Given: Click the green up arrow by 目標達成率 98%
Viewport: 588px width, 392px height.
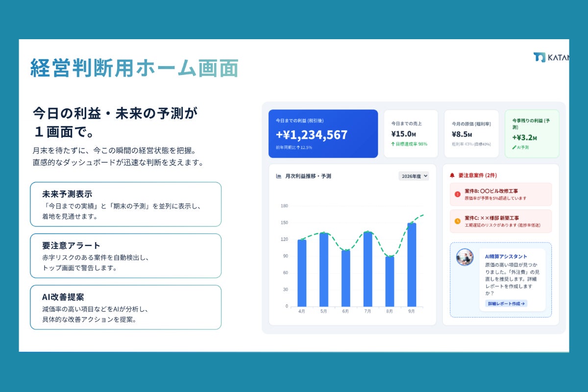Looking at the screenshot, I should click(x=393, y=144).
